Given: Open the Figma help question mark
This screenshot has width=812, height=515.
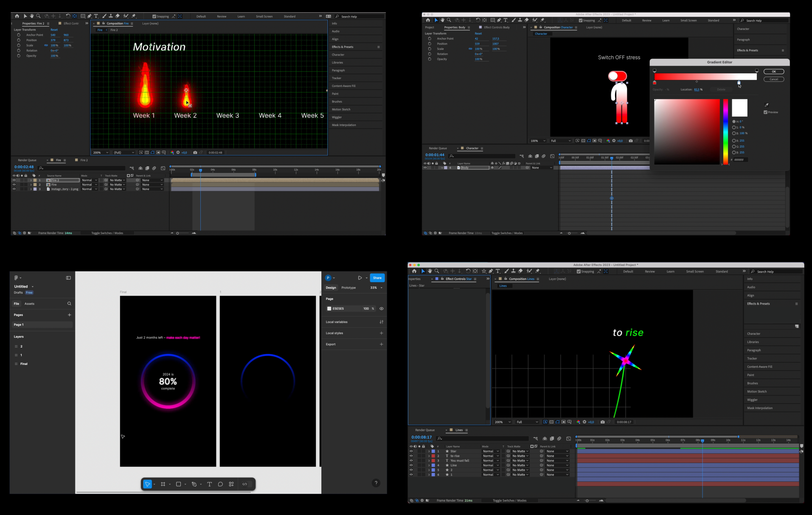Looking at the screenshot, I should point(376,483).
